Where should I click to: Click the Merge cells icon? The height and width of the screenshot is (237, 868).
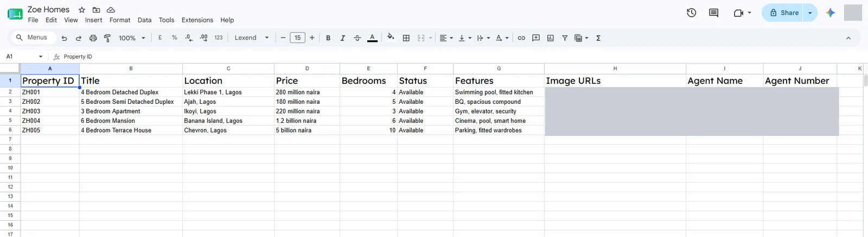coord(421,38)
